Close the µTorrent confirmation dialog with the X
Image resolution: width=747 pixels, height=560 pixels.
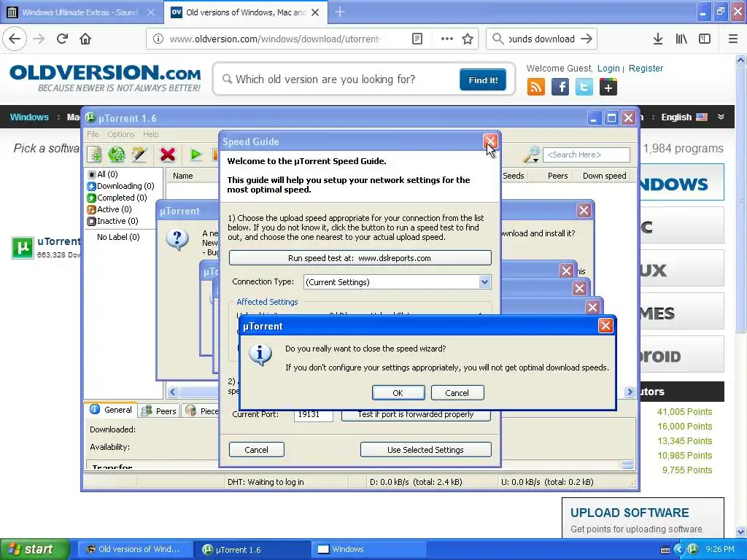coord(605,326)
